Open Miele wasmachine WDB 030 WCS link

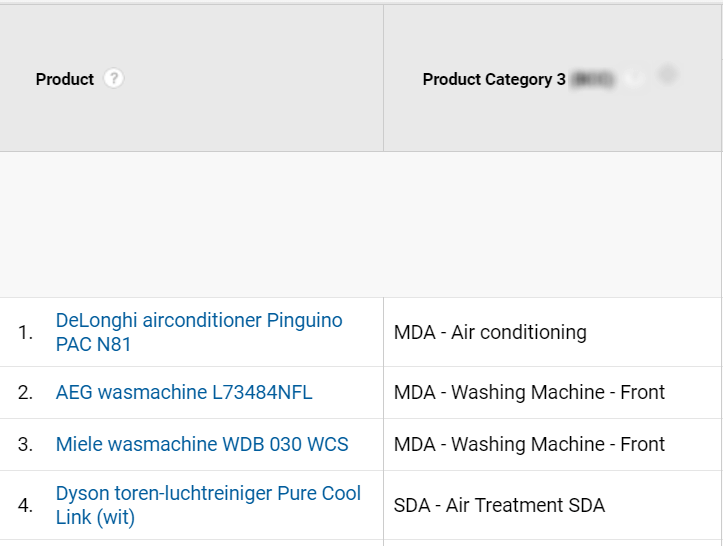(202, 445)
